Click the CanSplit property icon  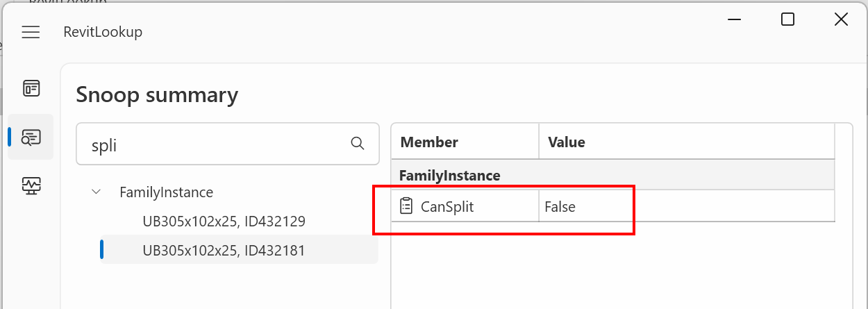[406, 206]
